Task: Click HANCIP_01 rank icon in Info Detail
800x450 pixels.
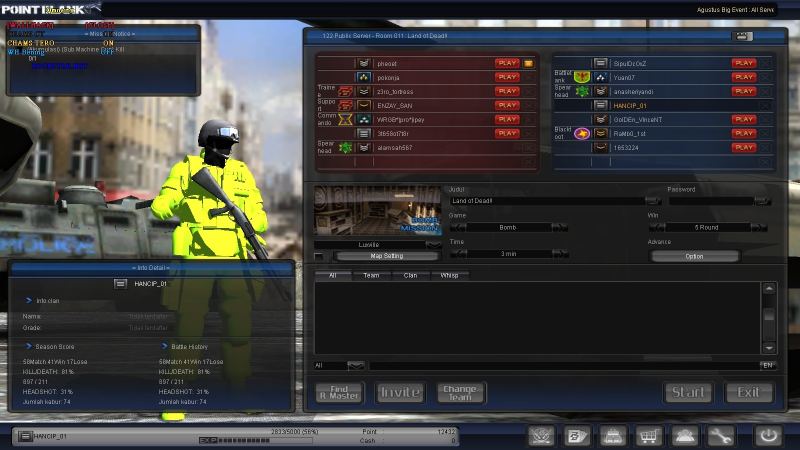Action: 120,284
